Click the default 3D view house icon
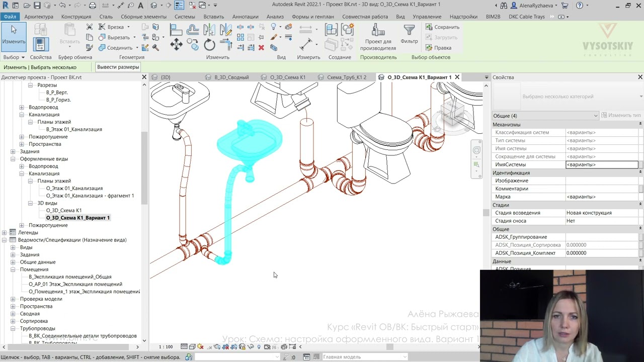Image resolution: width=644 pixels, height=362 pixels. [x=153, y=6]
